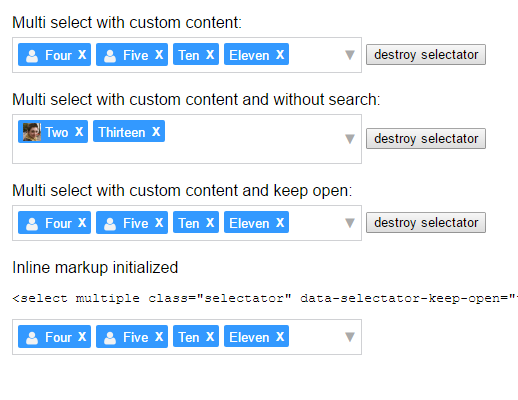The image size is (518, 400).
Task: Click person icon on inline markup Five tag
Action: pyautogui.click(x=110, y=338)
